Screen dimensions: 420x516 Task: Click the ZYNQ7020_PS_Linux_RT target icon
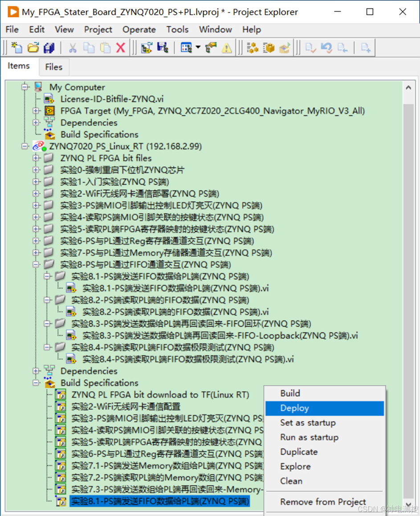pyautogui.click(x=39, y=146)
